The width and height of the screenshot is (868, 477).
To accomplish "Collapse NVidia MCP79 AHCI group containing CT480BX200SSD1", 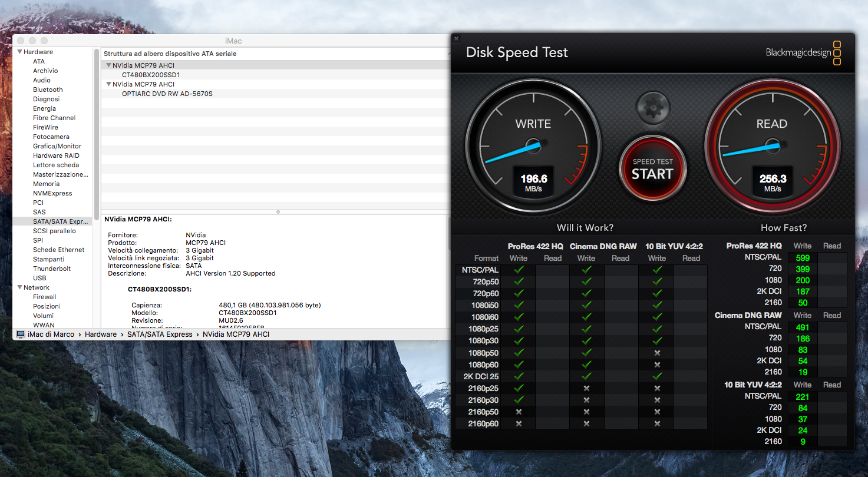I will point(108,65).
